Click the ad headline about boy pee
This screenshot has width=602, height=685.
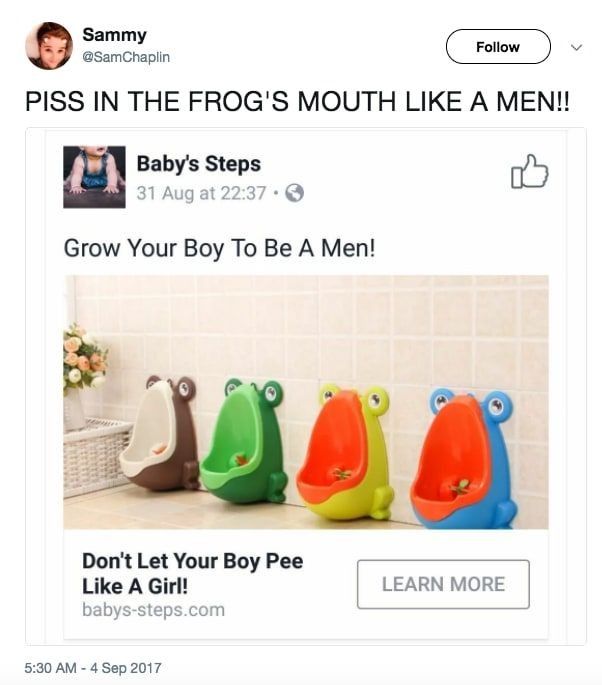tap(192, 572)
